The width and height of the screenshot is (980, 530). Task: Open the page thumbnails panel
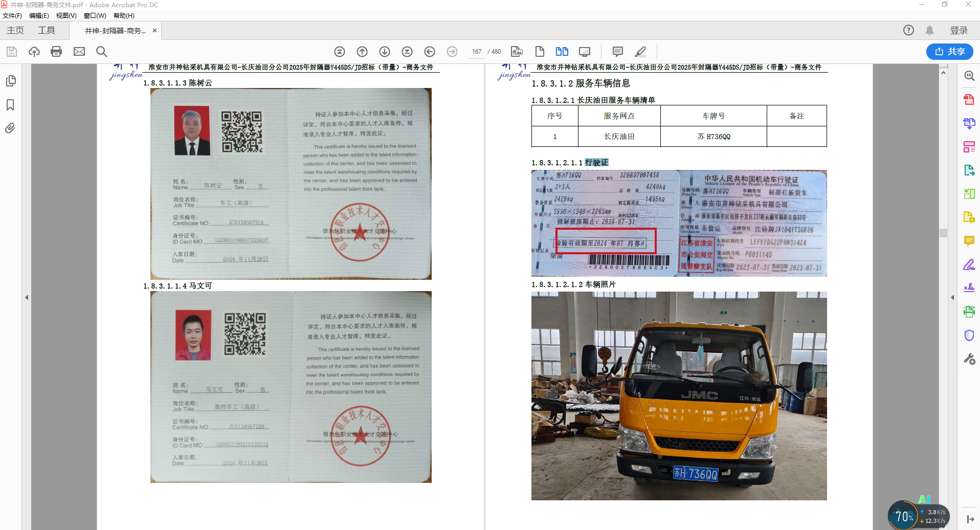pyautogui.click(x=10, y=81)
